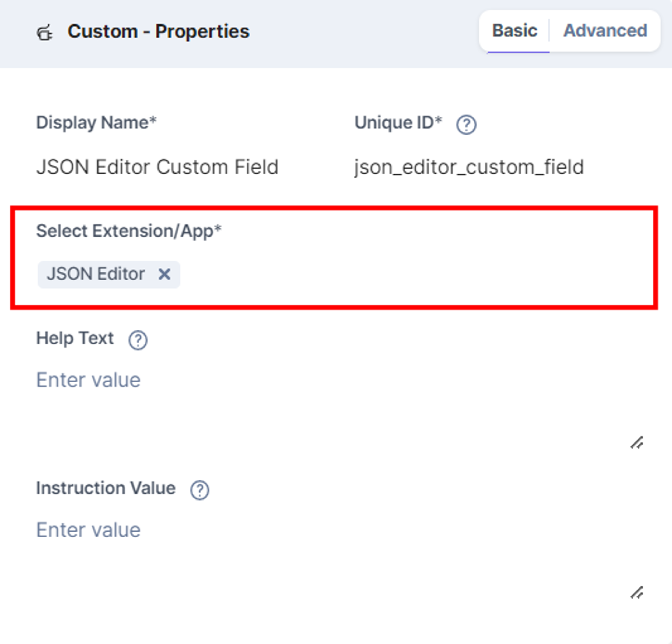
Task: Click the Select Extension/App label
Action: pyautogui.click(x=129, y=231)
